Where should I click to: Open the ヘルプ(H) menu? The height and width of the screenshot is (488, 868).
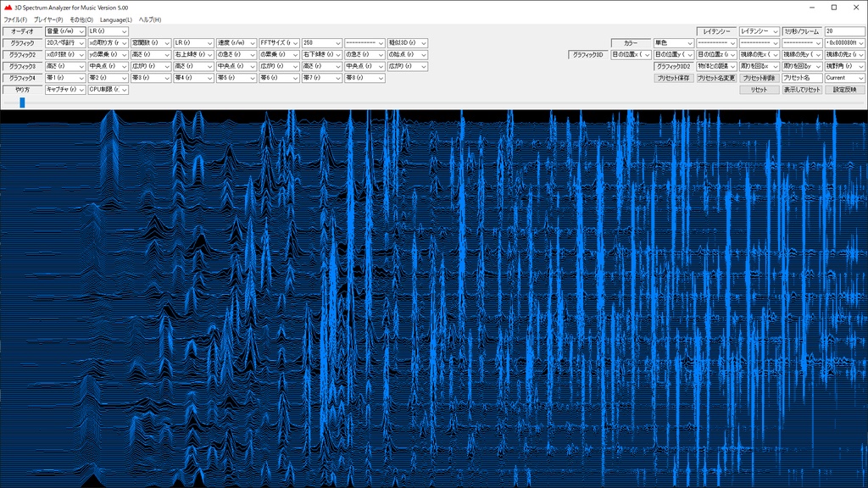[149, 20]
